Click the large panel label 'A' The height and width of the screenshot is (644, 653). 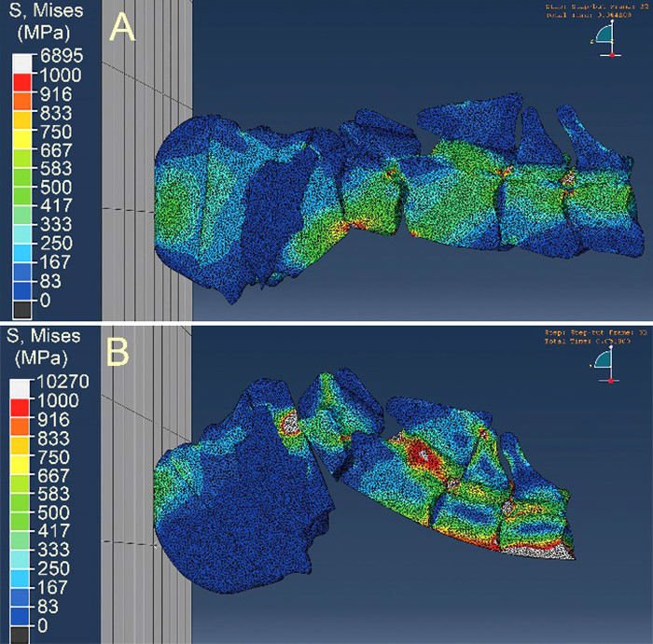[122, 27]
